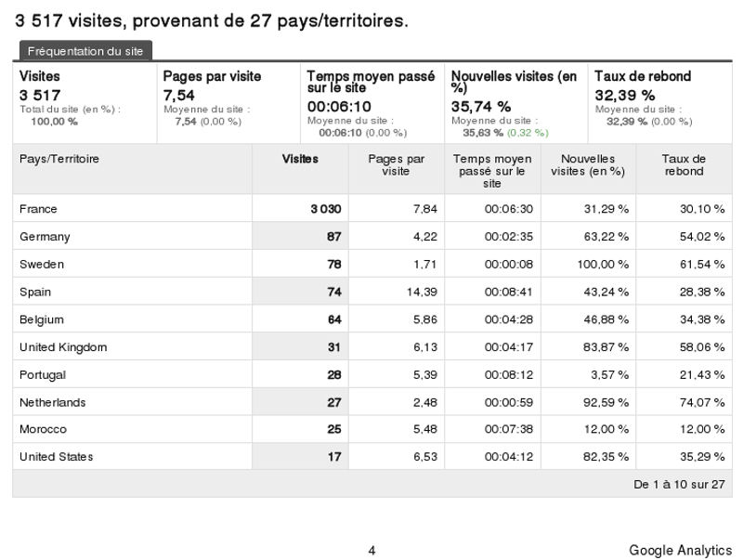The width and height of the screenshot is (743, 560).
Task: Select the Fréquentation du site tab
Action: pos(85,51)
